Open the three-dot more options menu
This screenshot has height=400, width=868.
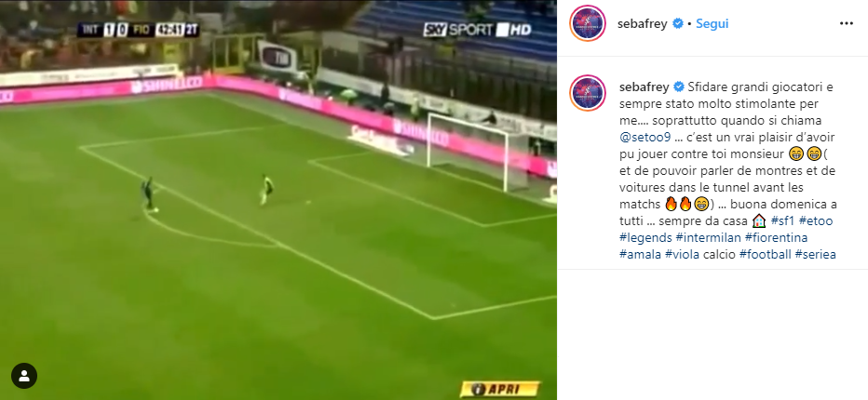tap(846, 23)
